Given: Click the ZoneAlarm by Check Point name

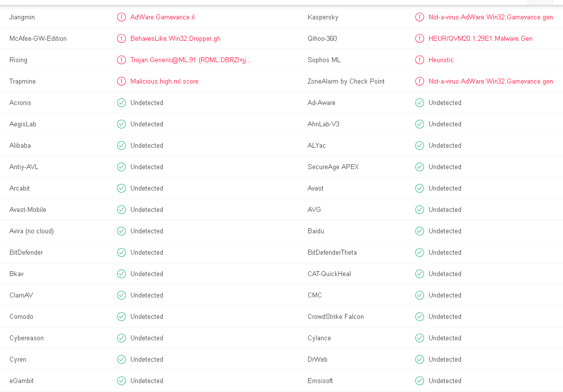Looking at the screenshot, I should pos(346,82).
